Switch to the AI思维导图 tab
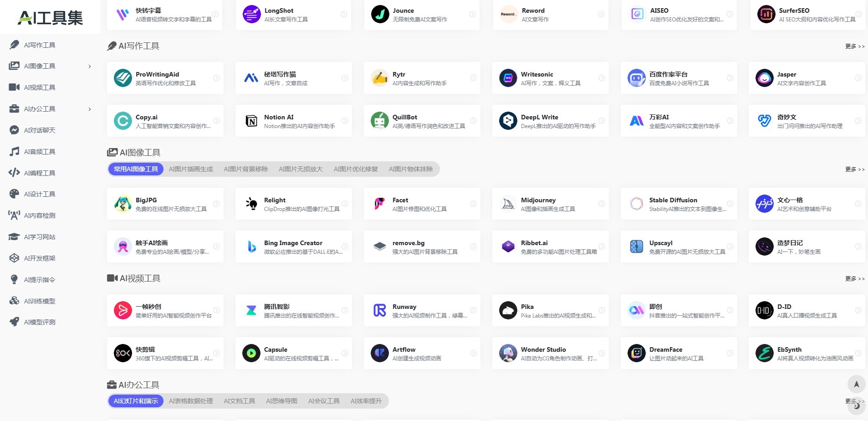 click(282, 401)
